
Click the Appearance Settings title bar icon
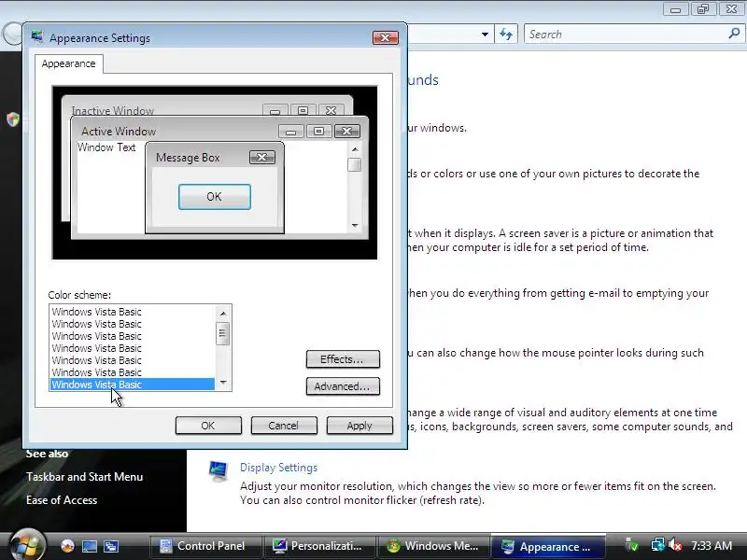(37, 37)
